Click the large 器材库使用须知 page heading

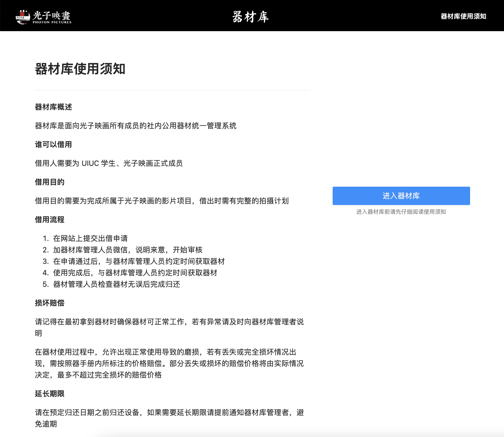coord(80,69)
